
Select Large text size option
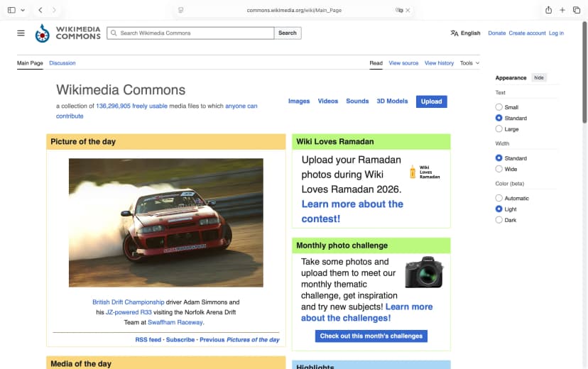[499, 129]
